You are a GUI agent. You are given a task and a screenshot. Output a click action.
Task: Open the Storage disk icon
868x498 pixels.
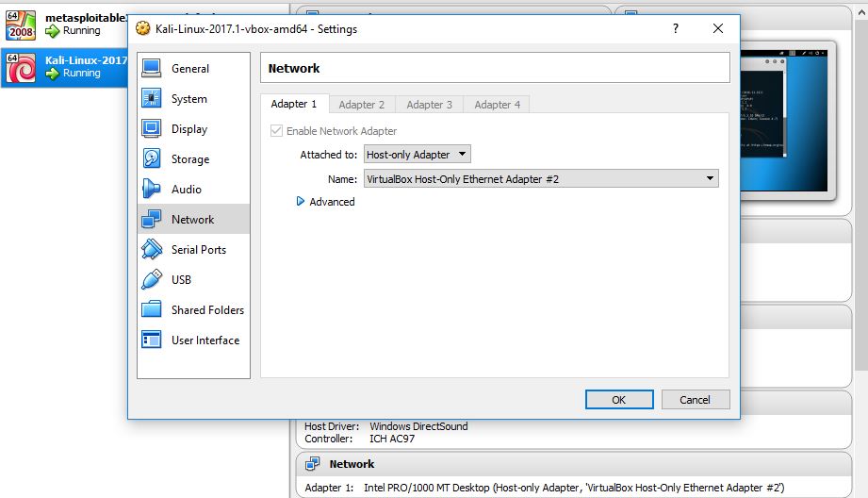[151, 158]
